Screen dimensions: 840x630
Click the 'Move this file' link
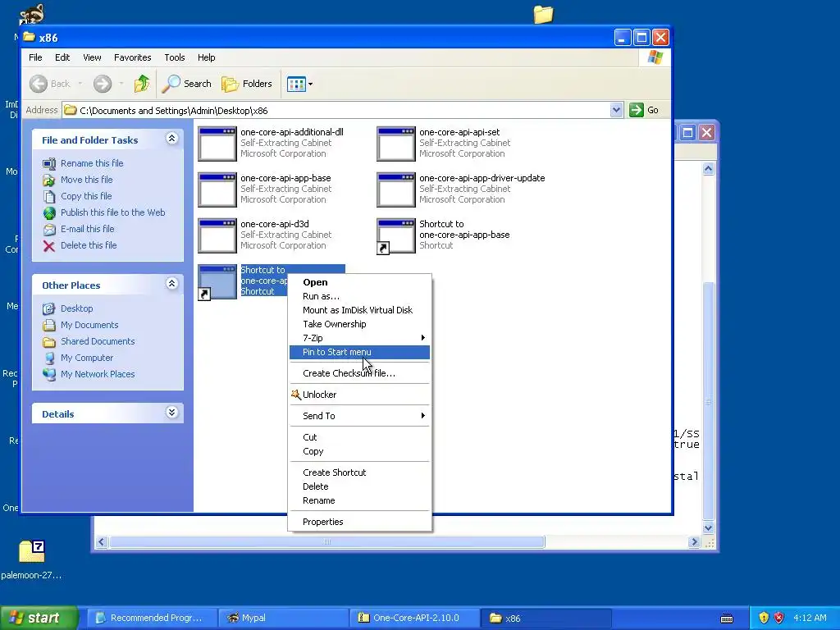(x=87, y=180)
